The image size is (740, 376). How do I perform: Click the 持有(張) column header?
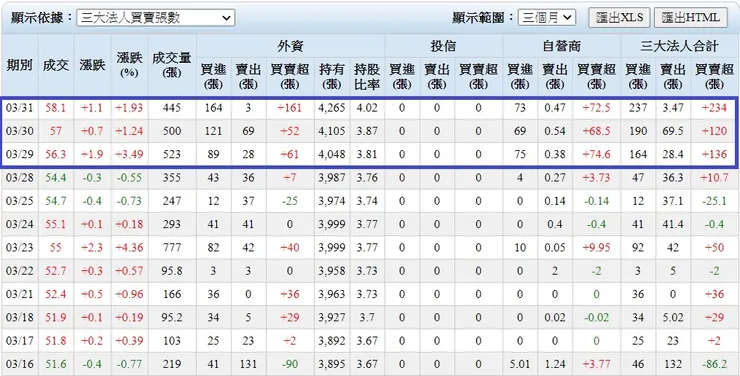pos(332,76)
